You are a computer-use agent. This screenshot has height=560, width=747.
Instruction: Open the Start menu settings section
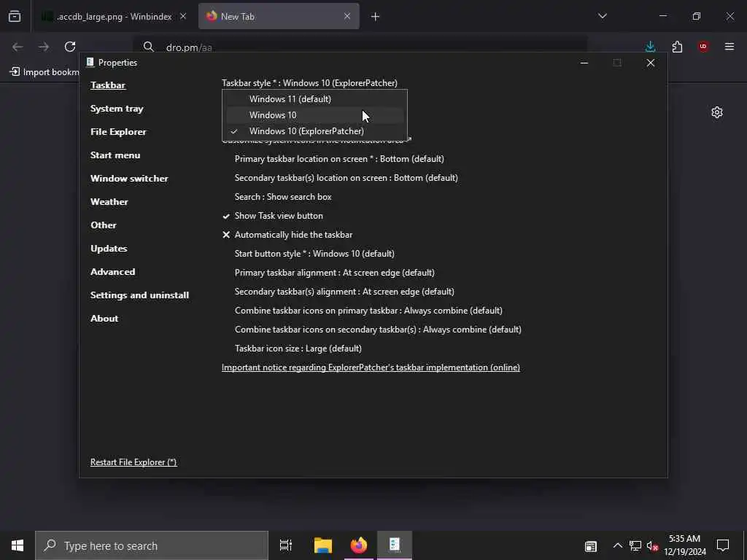(x=115, y=155)
